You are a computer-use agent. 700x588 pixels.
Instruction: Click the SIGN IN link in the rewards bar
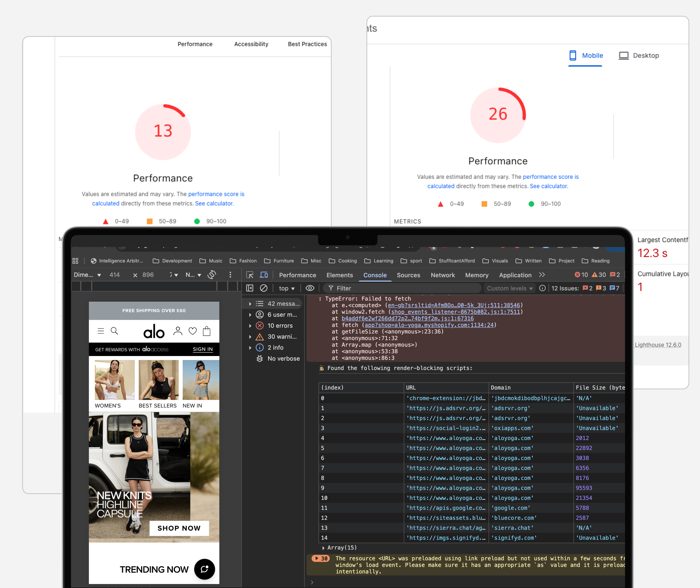tap(202, 349)
